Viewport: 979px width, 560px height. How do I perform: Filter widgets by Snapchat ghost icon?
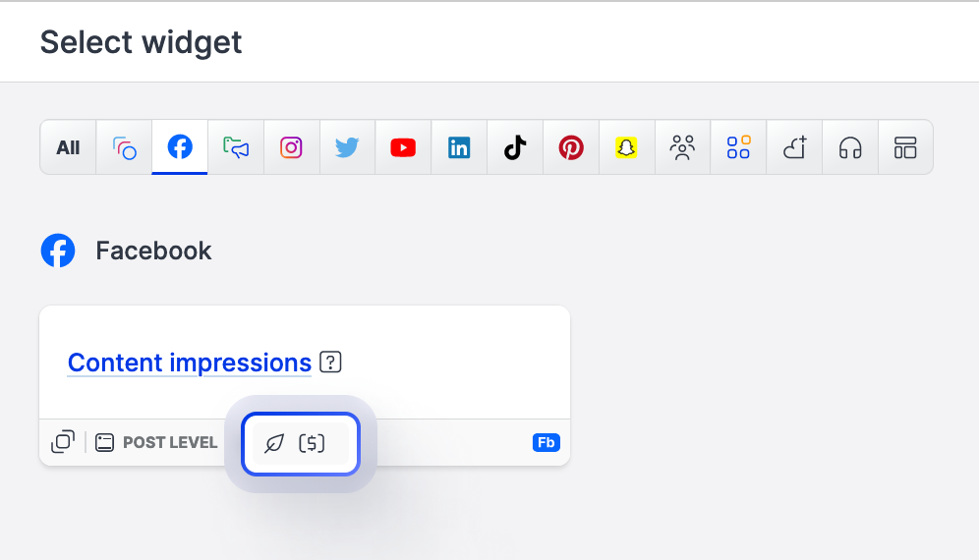pos(626,147)
